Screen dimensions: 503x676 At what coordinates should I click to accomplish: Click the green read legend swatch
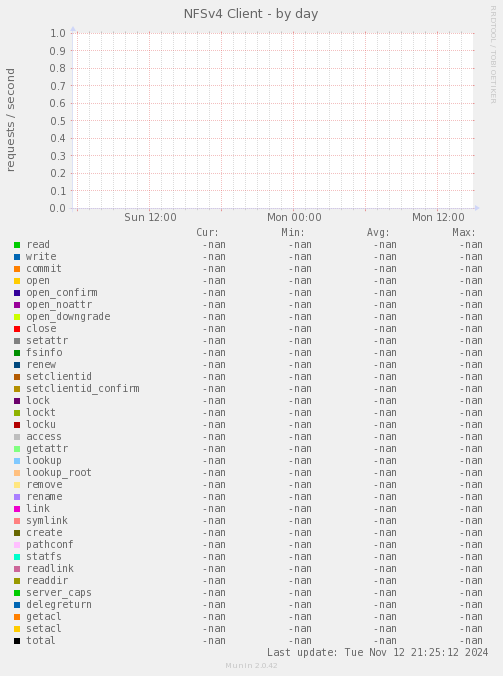(17, 245)
